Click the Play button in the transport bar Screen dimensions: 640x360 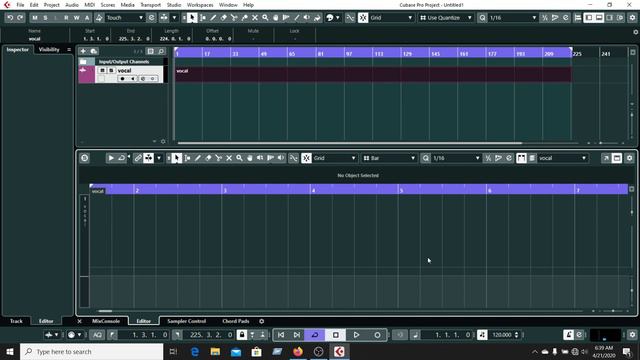356,335
